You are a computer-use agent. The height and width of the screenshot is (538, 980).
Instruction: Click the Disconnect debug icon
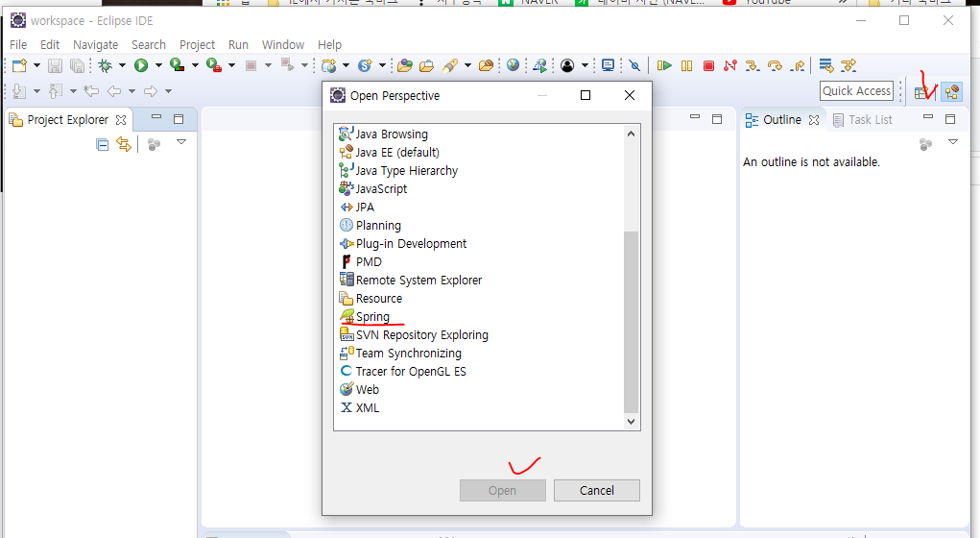tap(730, 65)
